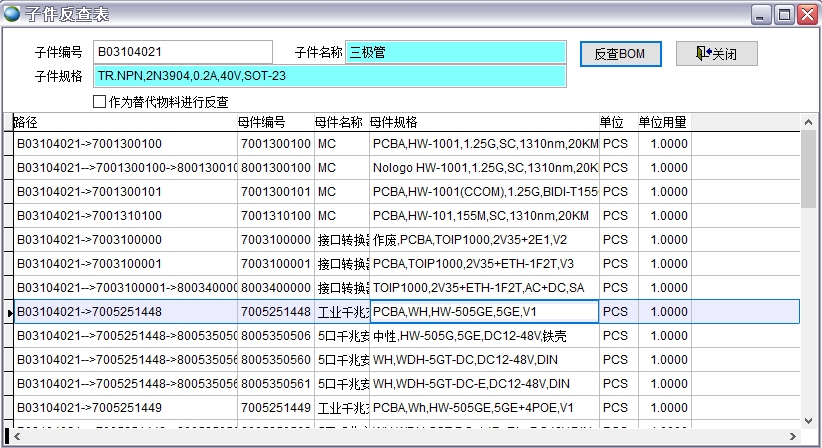
Task: Click the 反查BOM button
Action: pos(619,53)
